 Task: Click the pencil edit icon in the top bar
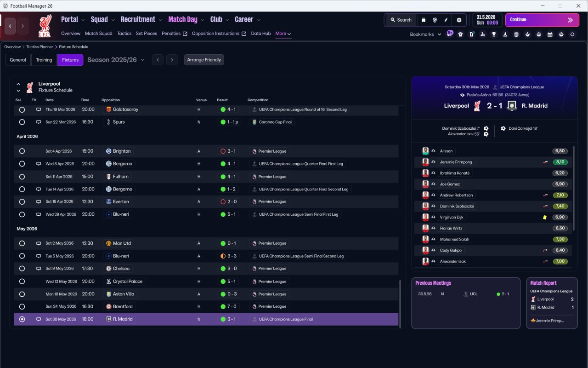click(446, 20)
